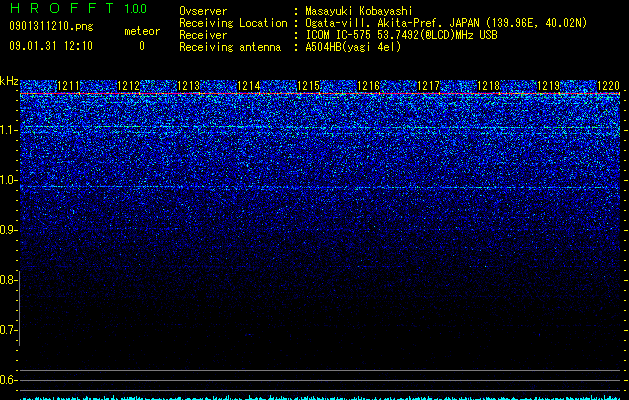Image resolution: width=629 pixels, height=400 pixels.
Task: Select the 1219 time label
Action: point(548,86)
